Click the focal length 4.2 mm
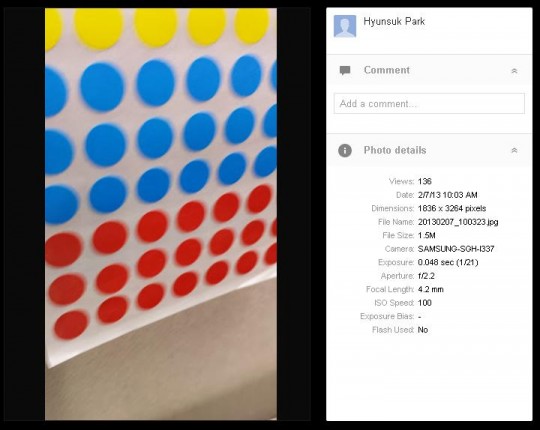540x430 pixels. pos(430,290)
